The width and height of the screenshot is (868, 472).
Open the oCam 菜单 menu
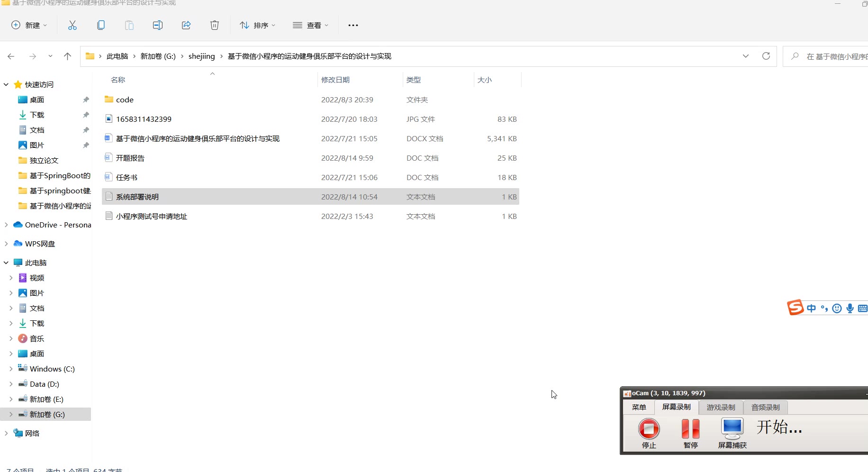tap(639, 407)
